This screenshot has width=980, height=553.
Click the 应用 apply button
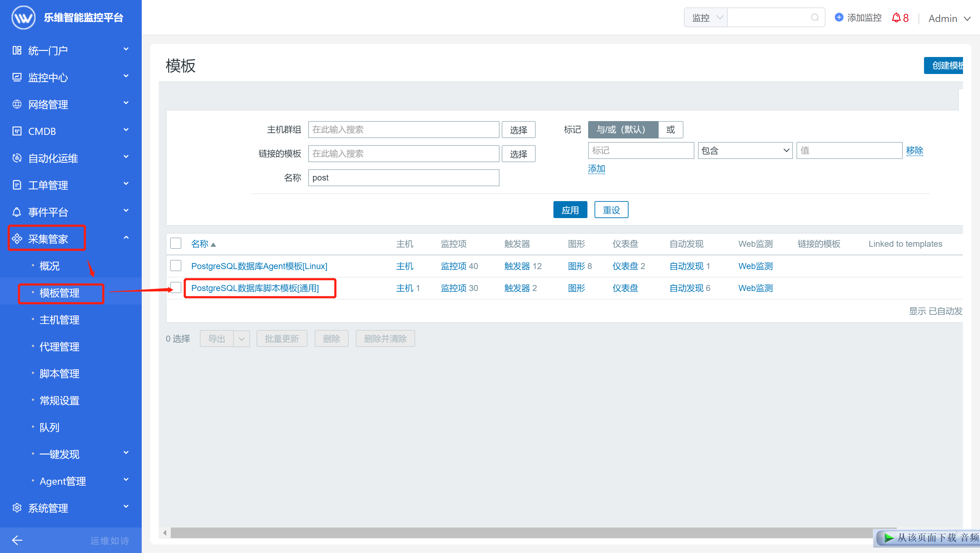(570, 210)
